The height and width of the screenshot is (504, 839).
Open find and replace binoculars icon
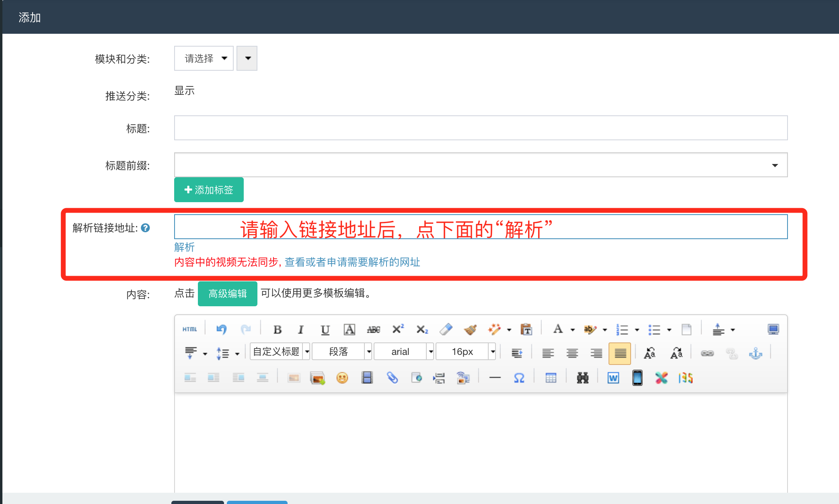pyautogui.click(x=582, y=378)
